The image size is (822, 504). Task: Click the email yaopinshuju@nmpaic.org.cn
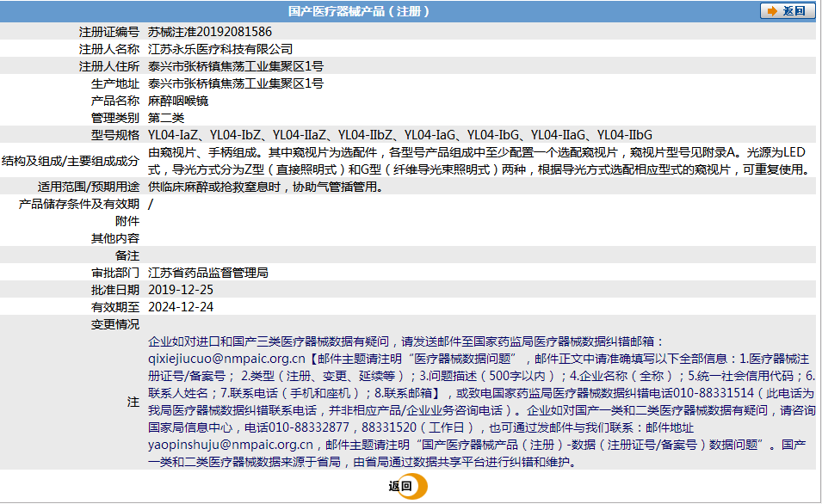click(x=231, y=445)
